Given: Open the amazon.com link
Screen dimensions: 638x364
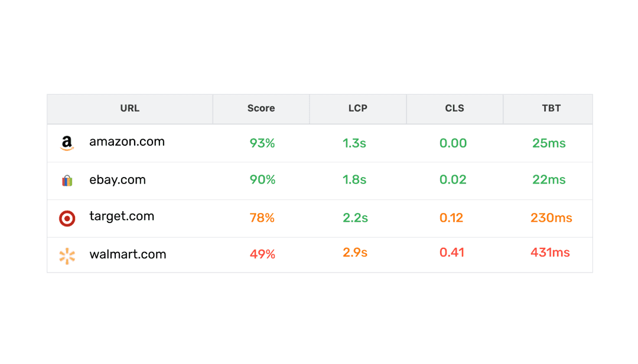Looking at the screenshot, I should 126,142.
